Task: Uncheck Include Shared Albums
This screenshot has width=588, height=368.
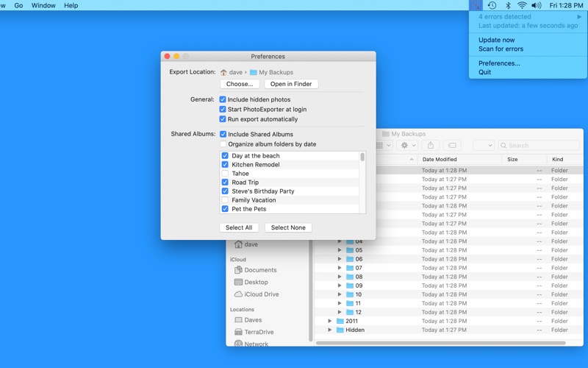Action: point(223,134)
